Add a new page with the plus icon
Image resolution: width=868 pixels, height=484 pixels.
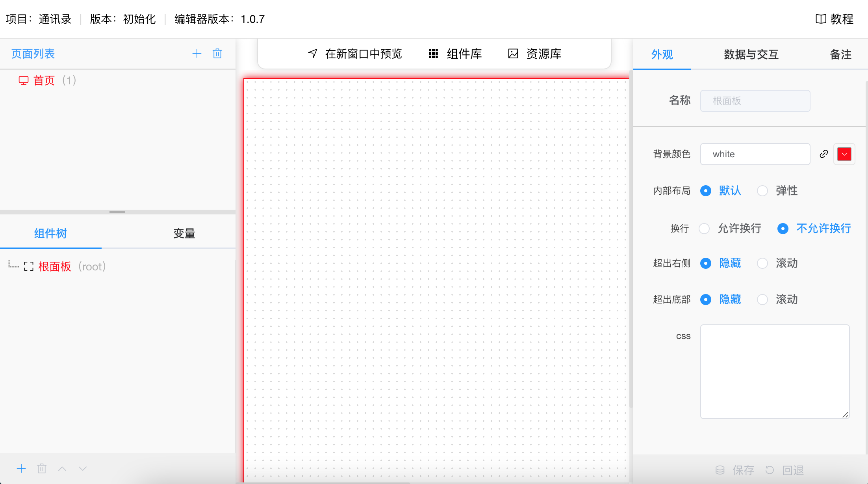pos(197,54)
